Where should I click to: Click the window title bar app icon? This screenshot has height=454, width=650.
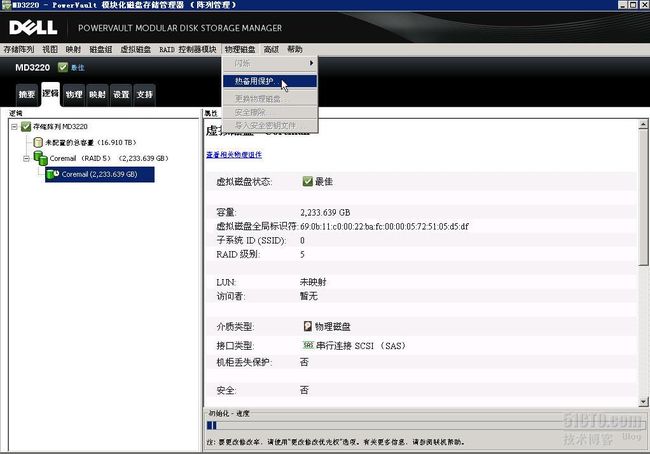coord(6,5)
